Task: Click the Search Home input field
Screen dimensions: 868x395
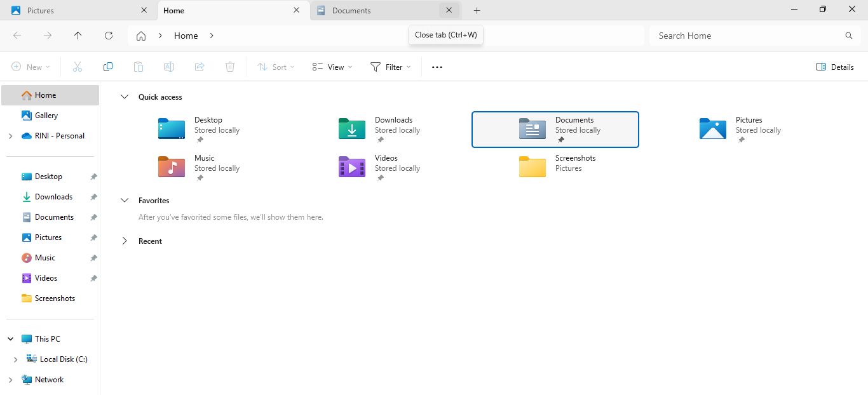Action: pyautogui.click(x=747, y=36)
